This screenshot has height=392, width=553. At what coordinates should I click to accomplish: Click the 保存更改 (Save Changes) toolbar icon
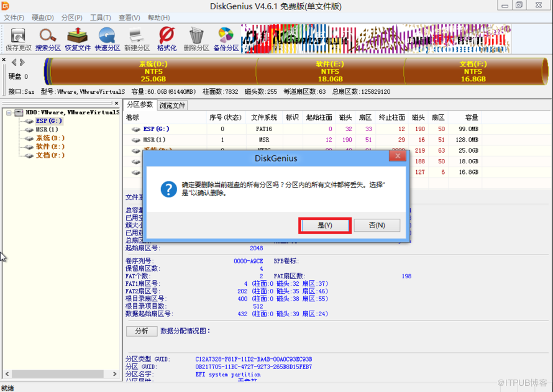[x=18, y=39]
